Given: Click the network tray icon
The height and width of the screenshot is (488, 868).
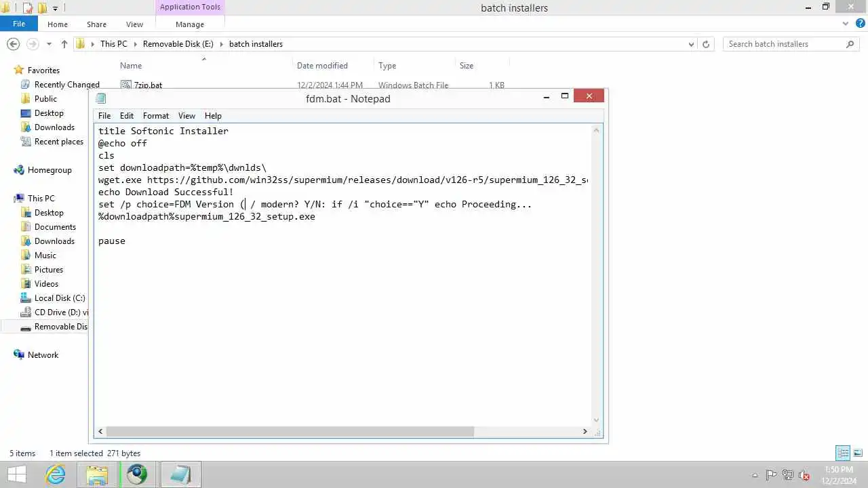Looking at the screenshot, I should 788,475.
